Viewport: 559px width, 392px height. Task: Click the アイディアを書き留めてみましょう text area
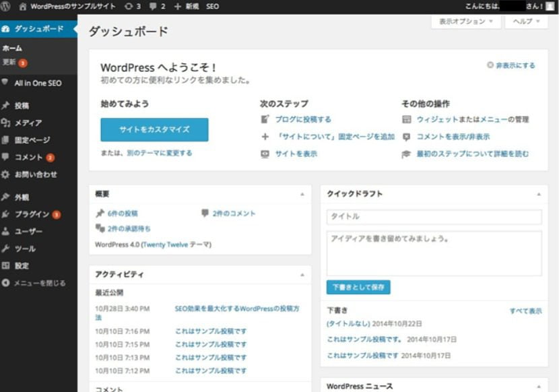(x=434, y=253)
